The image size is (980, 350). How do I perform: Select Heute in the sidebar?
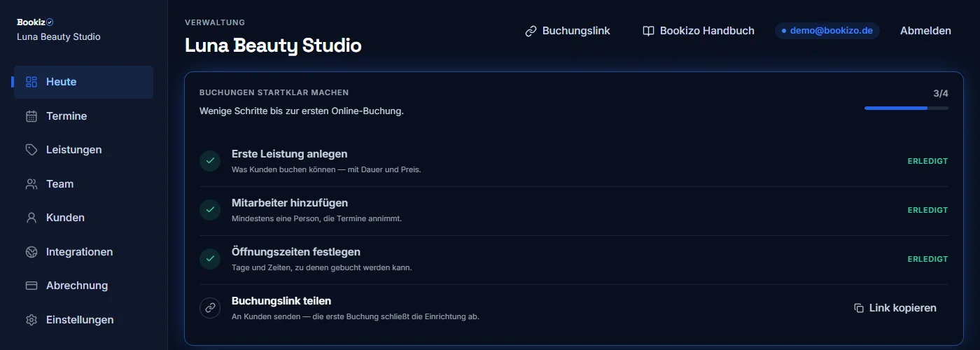(x=84, y=82)
